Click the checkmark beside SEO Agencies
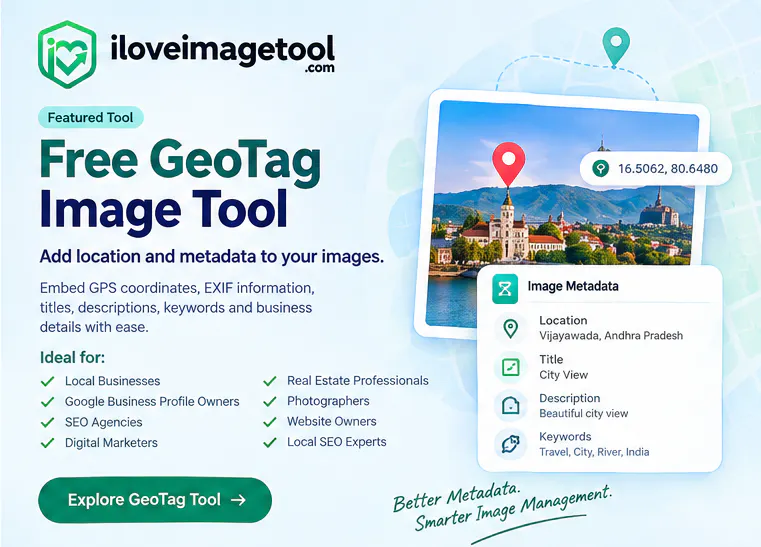 coord(48,422)
